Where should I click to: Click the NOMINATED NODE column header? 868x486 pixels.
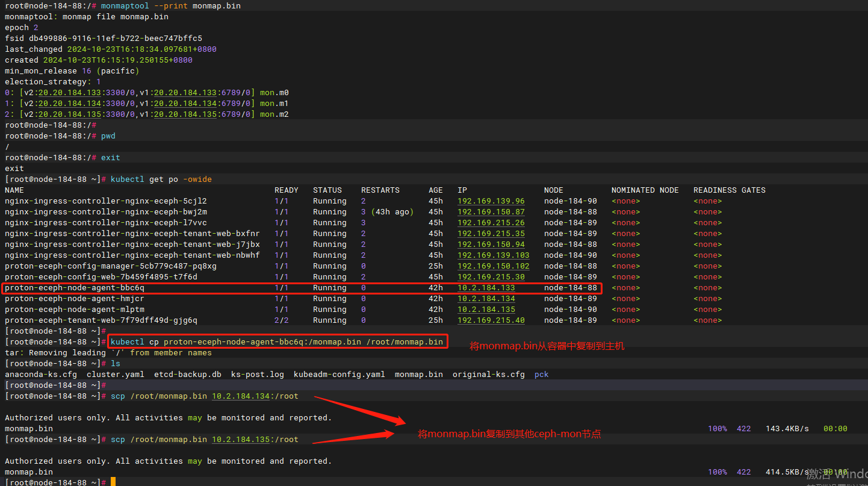tap(645, 190)
